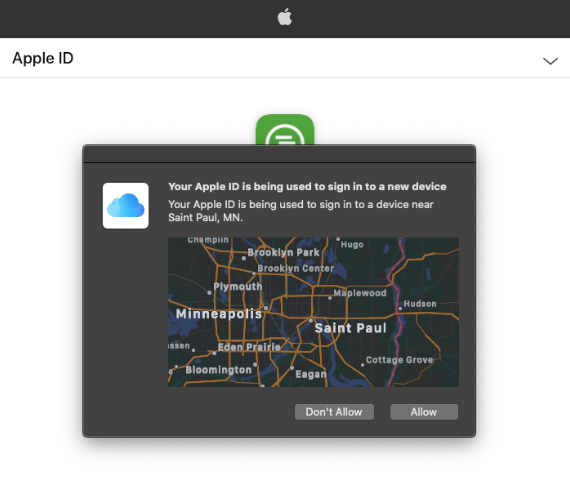570x482 pixels.
Task: Click Brooklyn Center on the map
Action: [x=296, y=268]
